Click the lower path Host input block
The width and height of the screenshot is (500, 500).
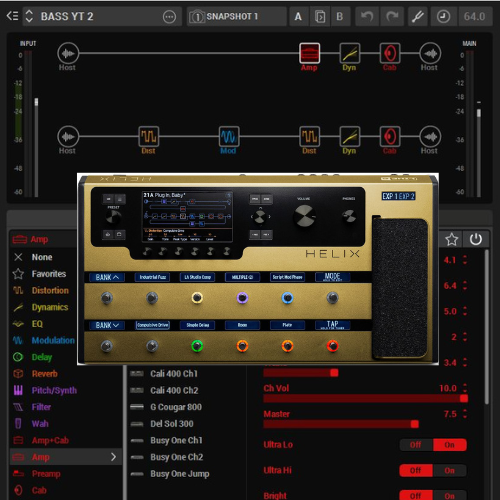pos(68,137)
